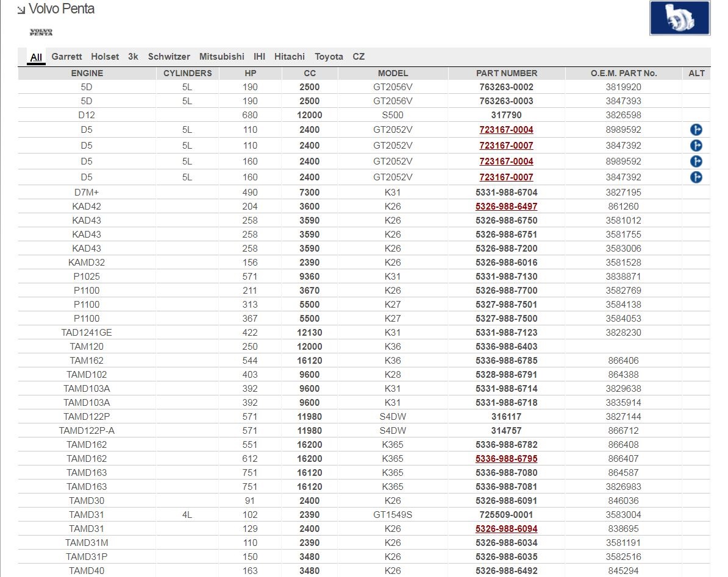Click the ALT column header
Image resolution: width=728 pixels, height=577 pixels.
pyautogui.click(x=696, y=73)
